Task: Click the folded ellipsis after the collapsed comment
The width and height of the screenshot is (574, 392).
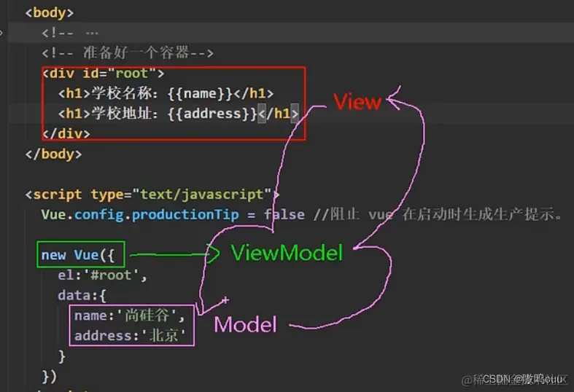Action: tap(92, 34)
